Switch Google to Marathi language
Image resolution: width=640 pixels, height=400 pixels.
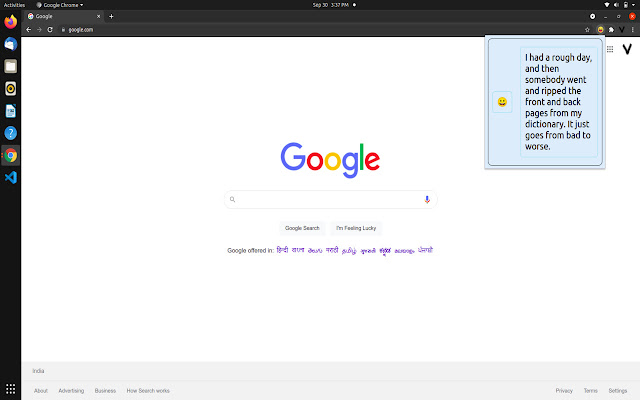[x=332, y=250]
